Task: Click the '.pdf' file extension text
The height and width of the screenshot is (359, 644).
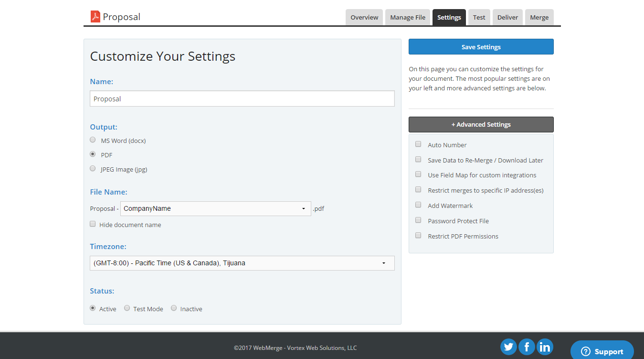Action: [318, 209]
